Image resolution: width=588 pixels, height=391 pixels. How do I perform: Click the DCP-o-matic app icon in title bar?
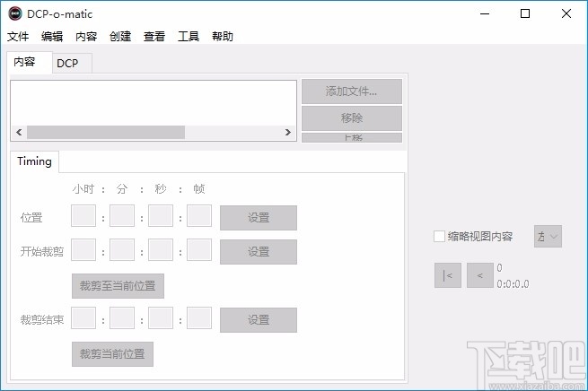click(15, 13)
